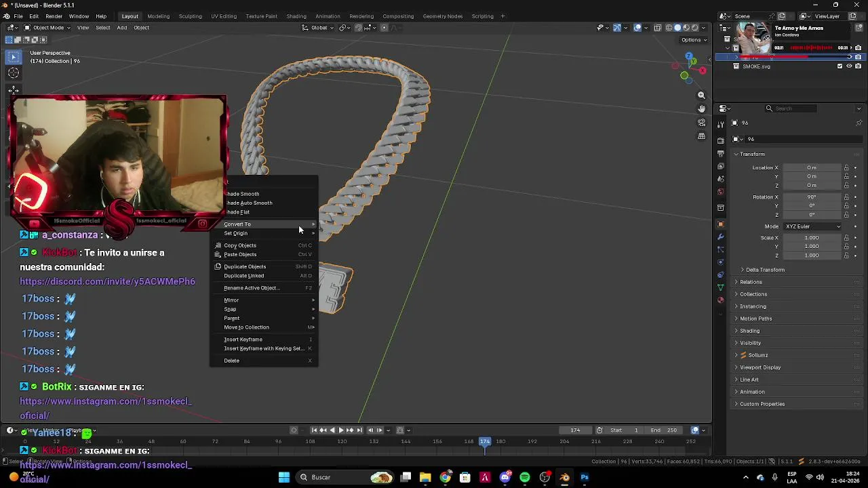Choose Duplicate Objects in context menu

pyautogui.click(x=264, y=266)
